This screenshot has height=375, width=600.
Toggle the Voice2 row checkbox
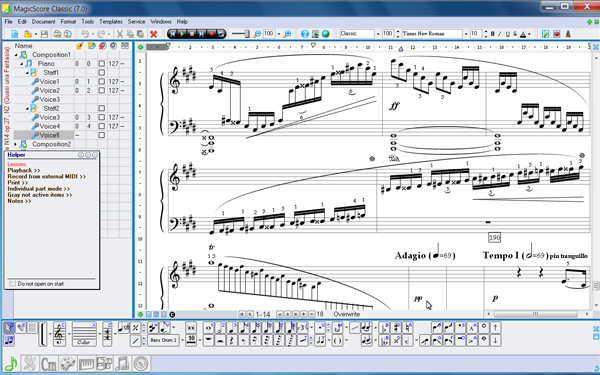point(101,90)
